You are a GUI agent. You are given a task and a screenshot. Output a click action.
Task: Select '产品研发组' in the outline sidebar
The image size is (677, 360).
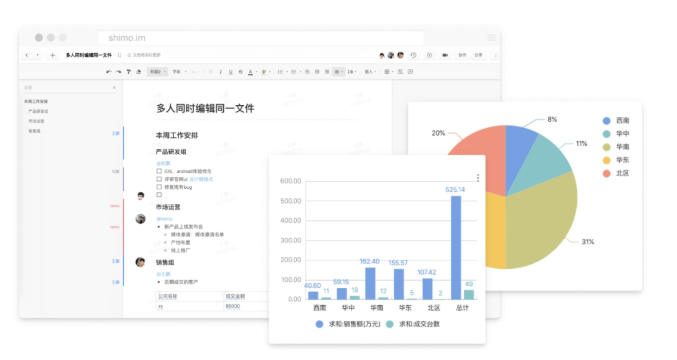coord(38,111)
